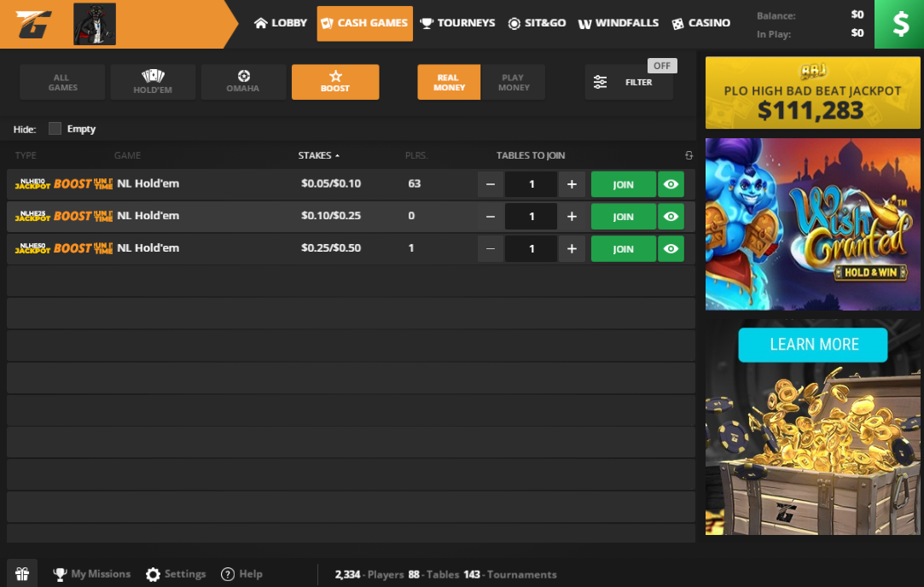Image resolution: width=924 pixels, height=587 pixels.
Task: Click the 2,334 Players status text
Action: click(x=369, y=574)
